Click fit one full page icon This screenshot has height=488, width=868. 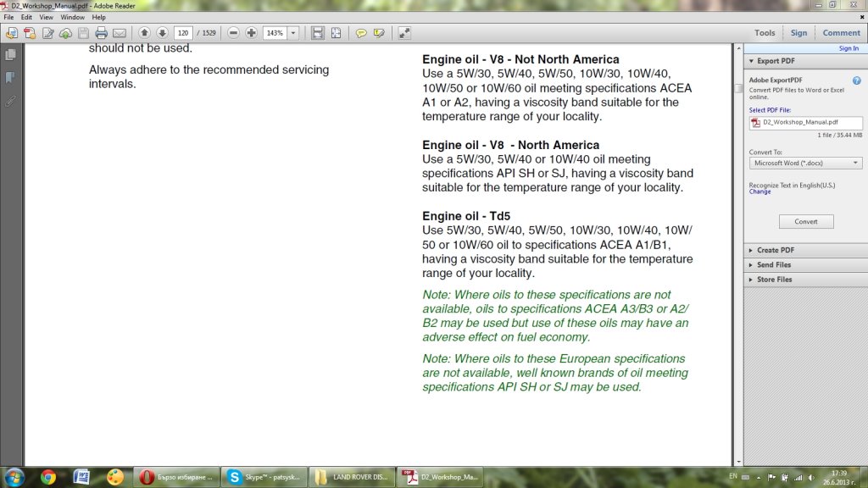(x=336, y=33)
